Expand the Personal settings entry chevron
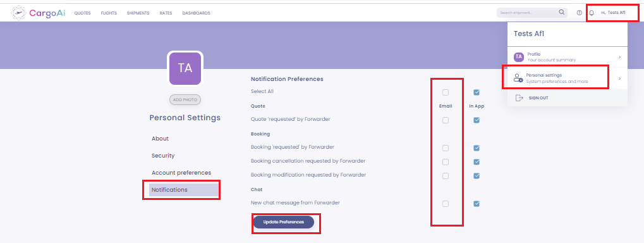This screenshot has width=644, height=243. [619, 78]
